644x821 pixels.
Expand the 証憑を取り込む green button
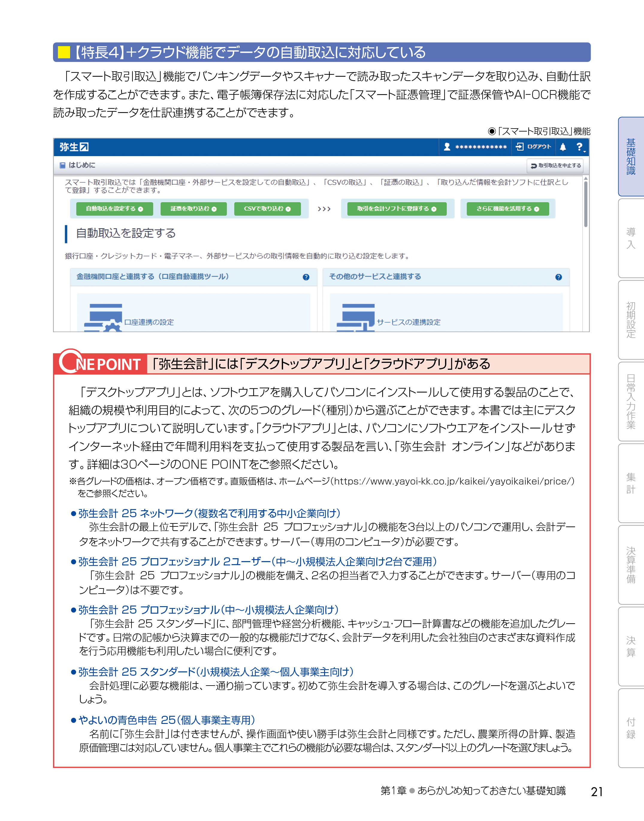pyautogui.click(x=193, y=209)
